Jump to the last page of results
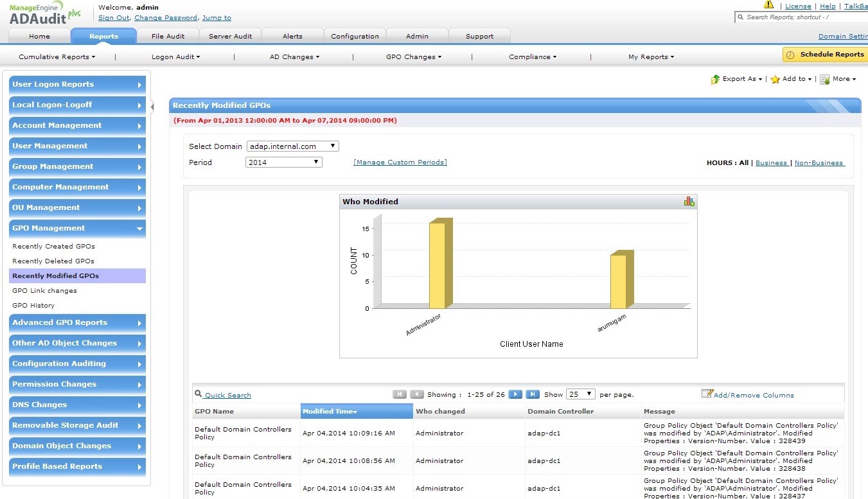This screenshot has width=868, height=499. (532, 394)
